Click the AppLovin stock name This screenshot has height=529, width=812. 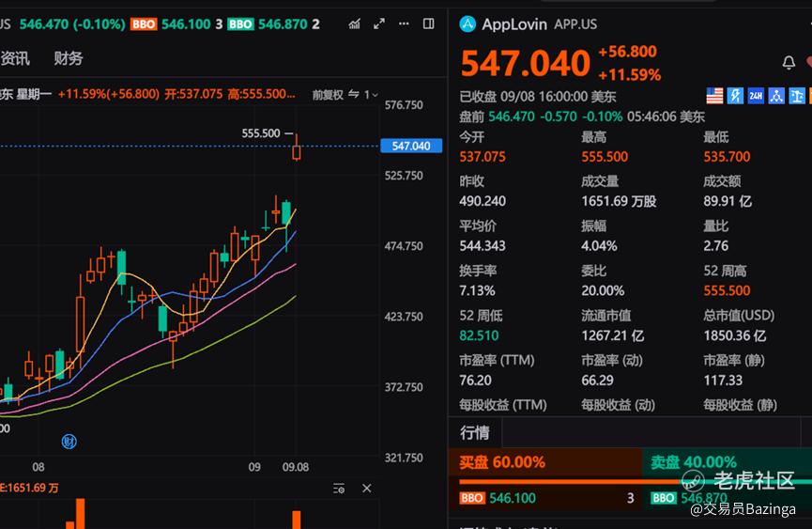513,24
